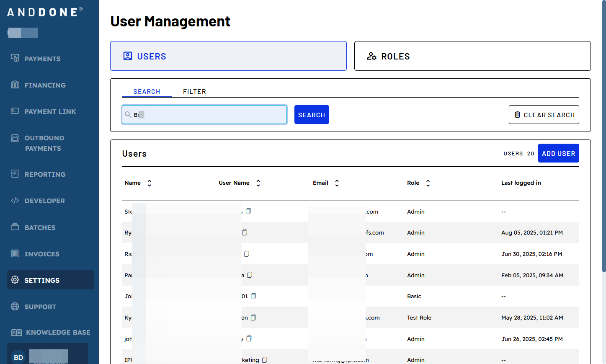Click the "Basic" role cell
Image resolution: width=606 pixels, height=364 pixels.
coord(414,296)
